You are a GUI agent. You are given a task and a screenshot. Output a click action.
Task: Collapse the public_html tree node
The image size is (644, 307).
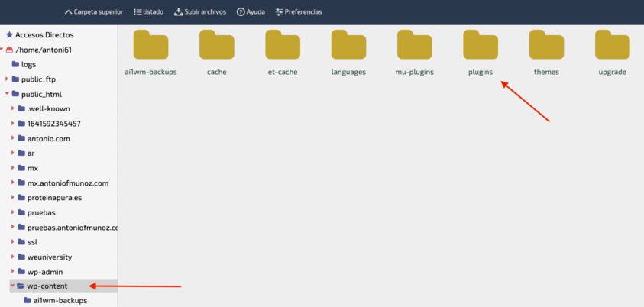[7, 94]
